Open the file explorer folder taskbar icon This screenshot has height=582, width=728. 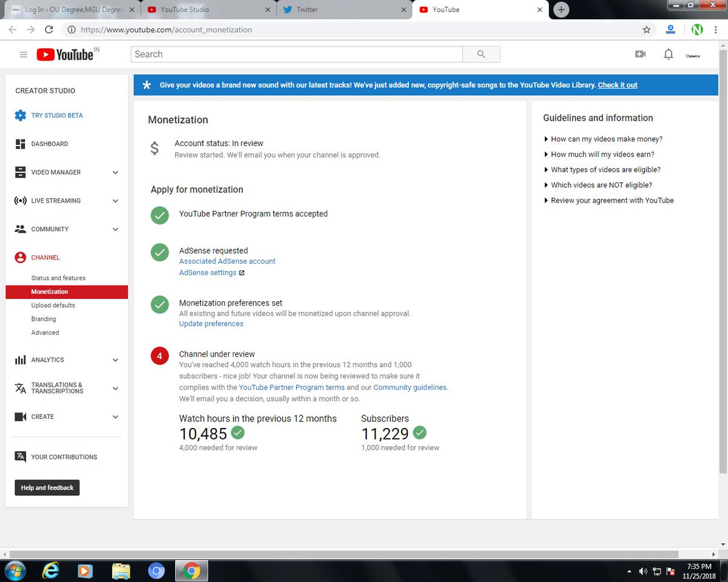tap(121, 571)
